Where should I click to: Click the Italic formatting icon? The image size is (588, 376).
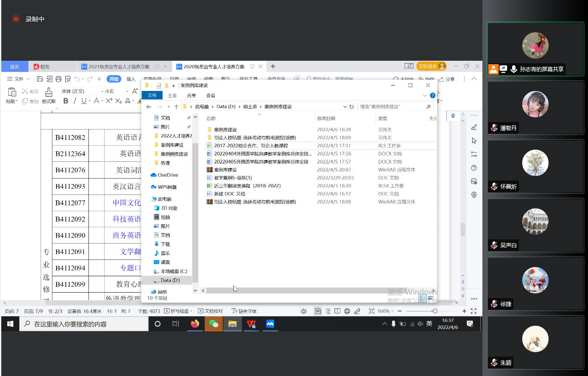click(75, 101)
